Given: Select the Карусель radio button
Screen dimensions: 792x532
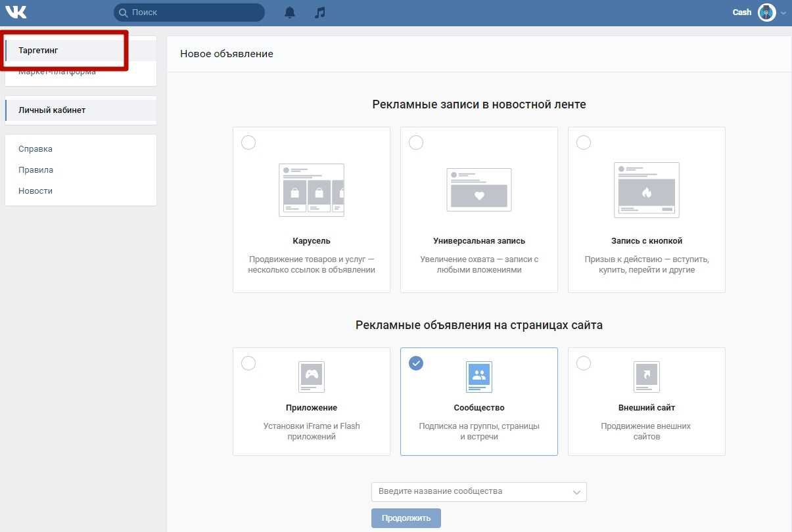Looking at the screenshot, I should point(248,143).
